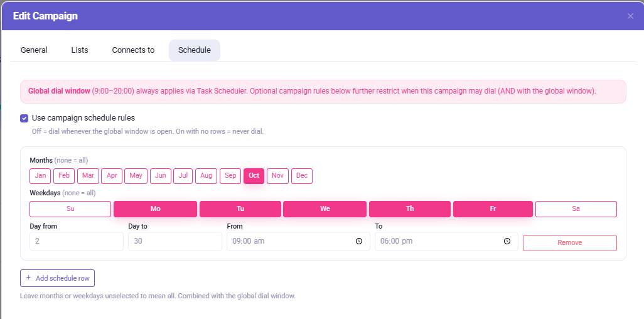This screenshot has width=644, height=319.
Task: Enable Saturday (Sa) weekday
Action: pyautogui.click(x=576, y=209)
